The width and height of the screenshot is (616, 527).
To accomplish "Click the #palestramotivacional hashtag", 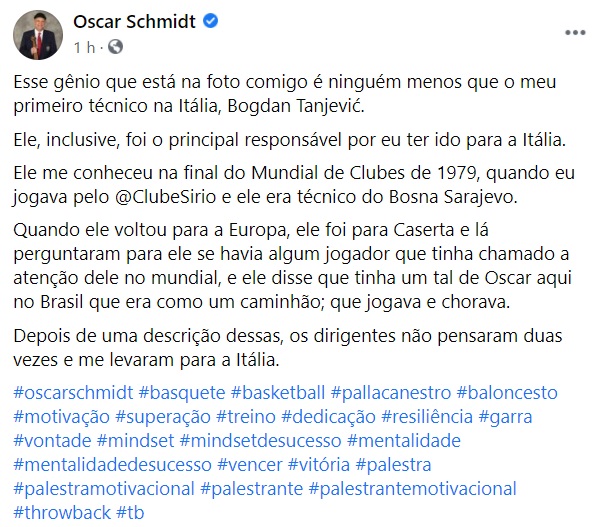I will coord(103,489).
